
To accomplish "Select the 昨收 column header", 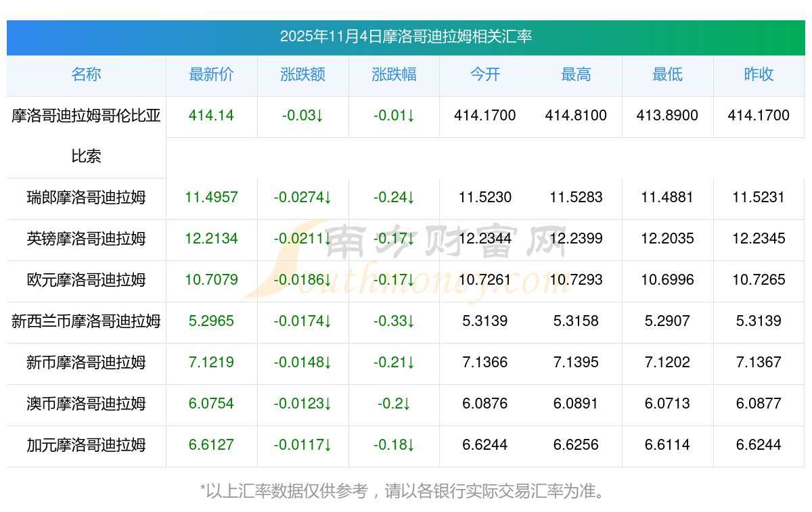I will tap(759, 75).
